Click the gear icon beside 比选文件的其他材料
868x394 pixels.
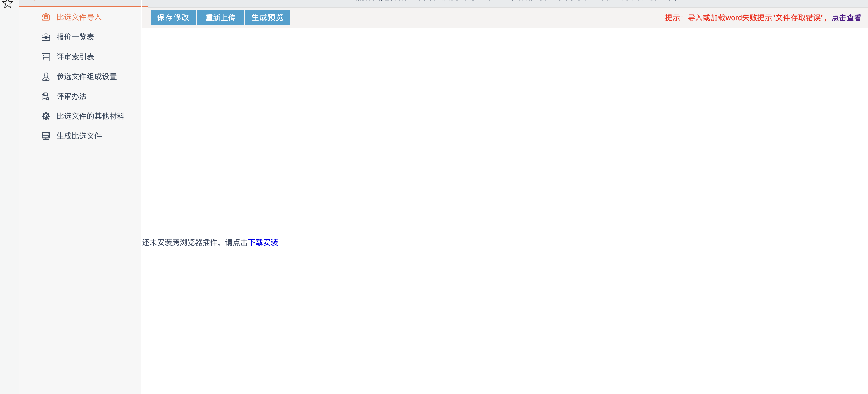[46, 116]
